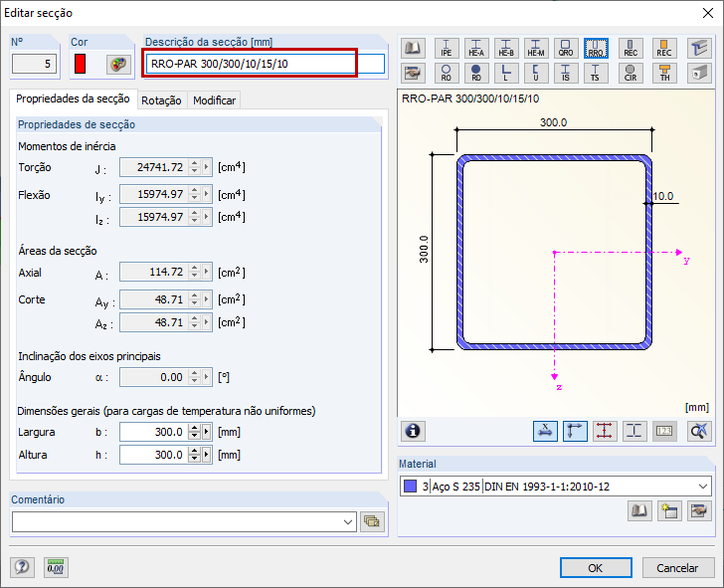Screen dimensions: 724x588
Task: Adjust the Largura b spinner
Action: coord(194,432)
